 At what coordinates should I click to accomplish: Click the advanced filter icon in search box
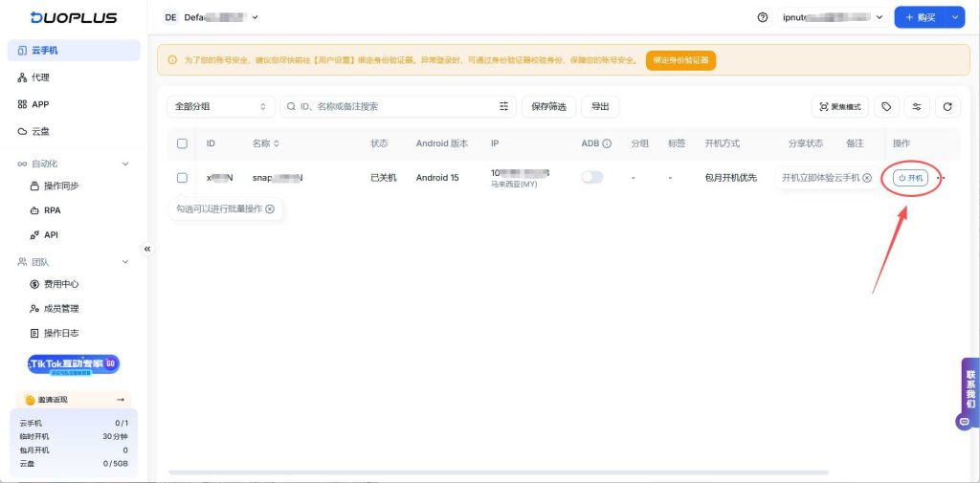pyautogui.click(x=504, y=107)
